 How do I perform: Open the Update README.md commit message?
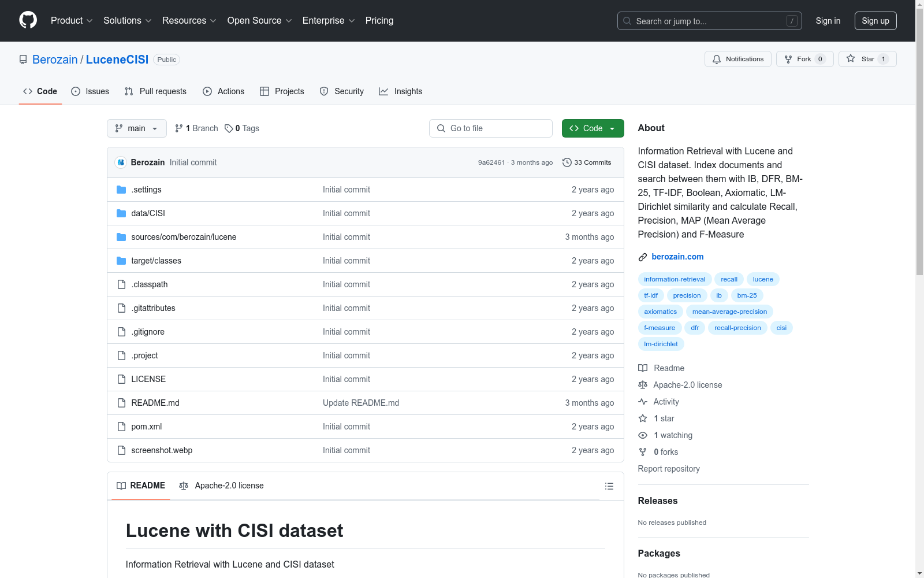pos(361,403)
